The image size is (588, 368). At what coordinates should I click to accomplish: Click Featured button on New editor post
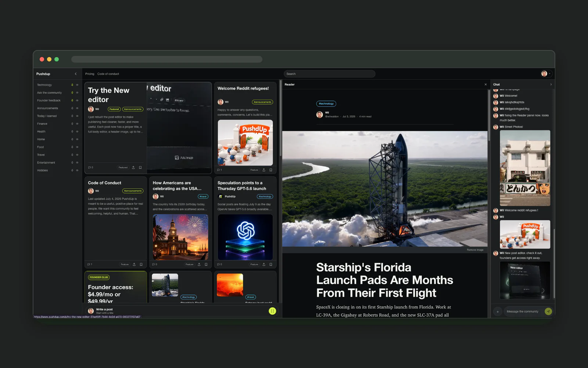tap(123, 167)
